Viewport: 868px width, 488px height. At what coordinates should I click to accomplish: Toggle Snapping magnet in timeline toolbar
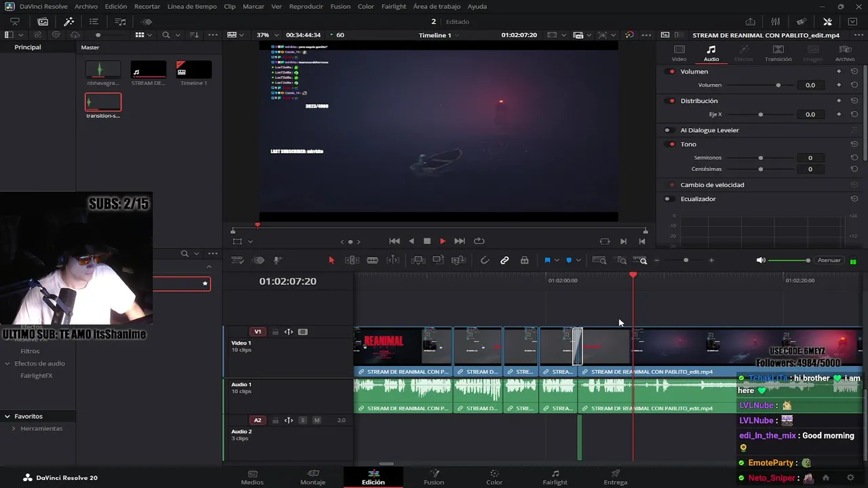pos(484,260)
